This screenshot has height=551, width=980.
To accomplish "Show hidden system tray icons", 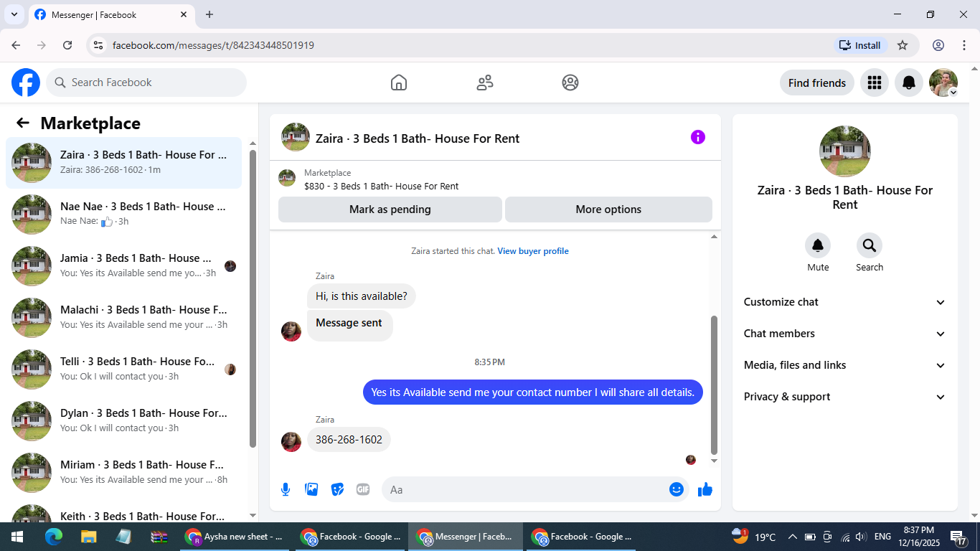I will (x=792, y=537).
